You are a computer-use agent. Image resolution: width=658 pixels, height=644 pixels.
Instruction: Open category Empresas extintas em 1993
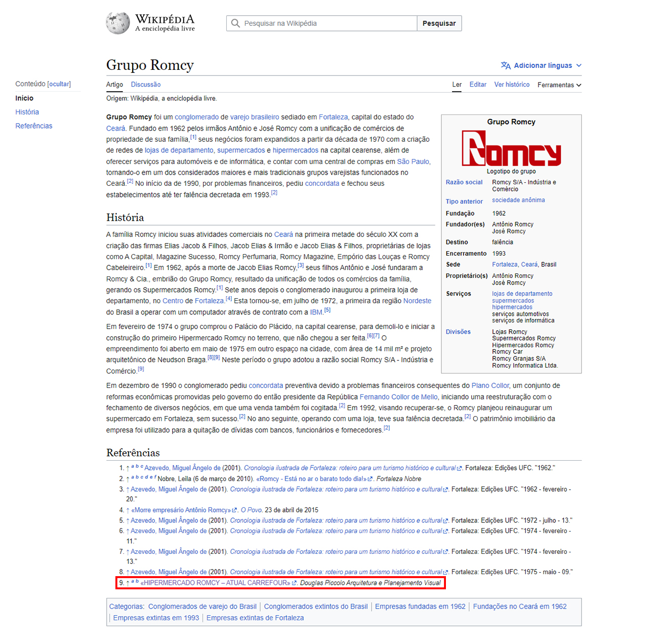156,618
